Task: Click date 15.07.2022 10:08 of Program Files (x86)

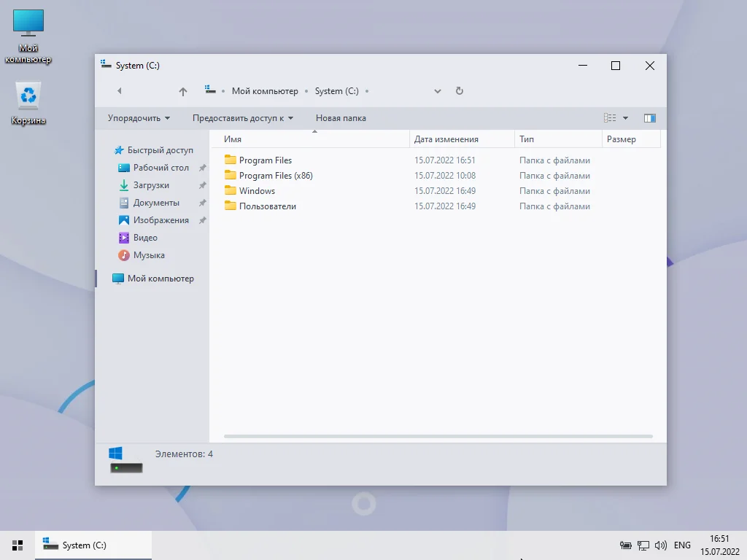Action: pos(445,176)
